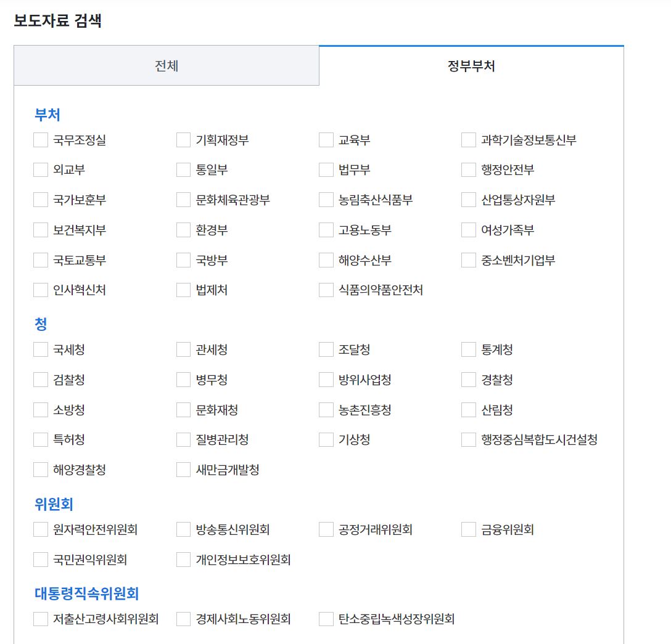Enable 개인정보보호위원회 checkbox
The width and height of the screenshot is (671, 644).
(x=184, y=560)
